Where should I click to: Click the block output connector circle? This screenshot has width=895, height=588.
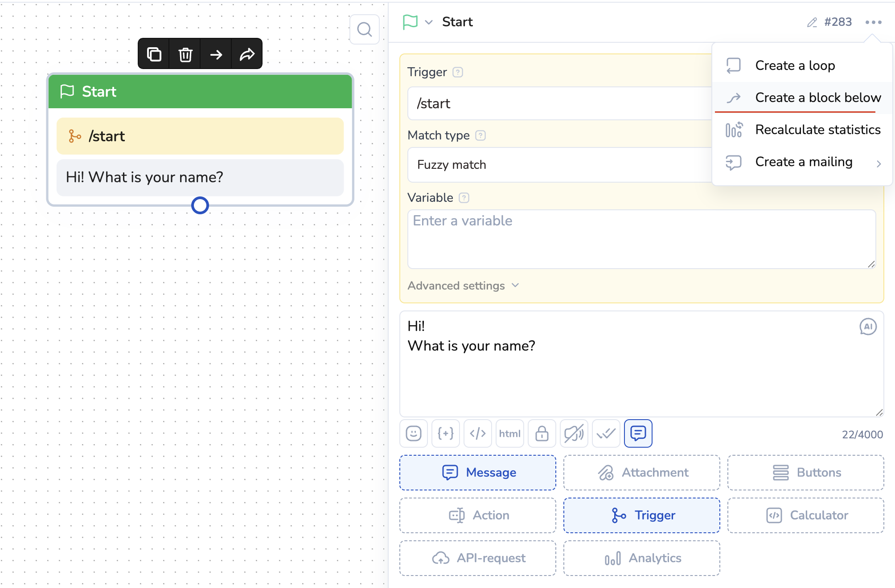[x=200, y=205]
